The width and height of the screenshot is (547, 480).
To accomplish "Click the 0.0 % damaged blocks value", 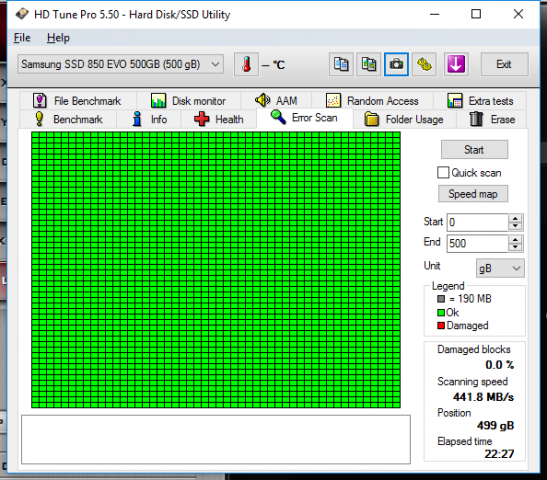I will [500, 365].
